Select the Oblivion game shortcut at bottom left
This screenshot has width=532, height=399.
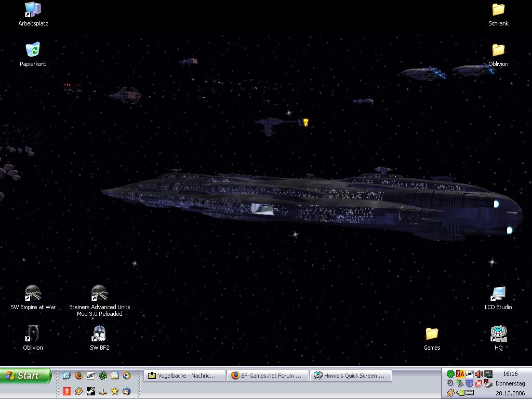tap(33, 338)
